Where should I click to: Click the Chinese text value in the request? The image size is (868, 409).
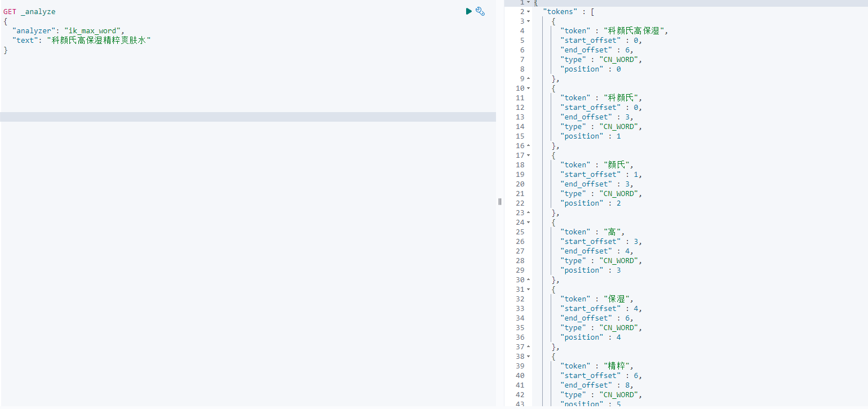click(100, 41)
